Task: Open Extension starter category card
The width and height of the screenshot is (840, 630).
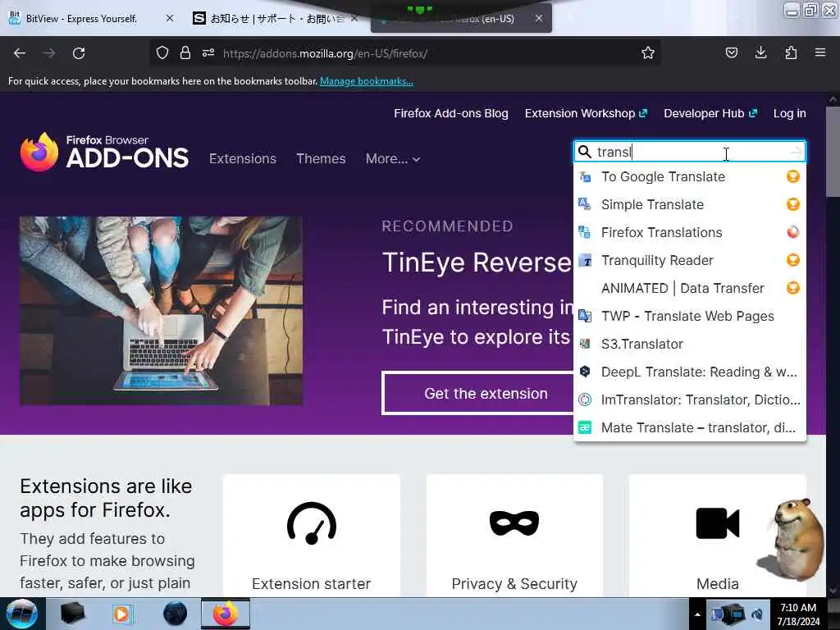Action: (x=312, y=536)
